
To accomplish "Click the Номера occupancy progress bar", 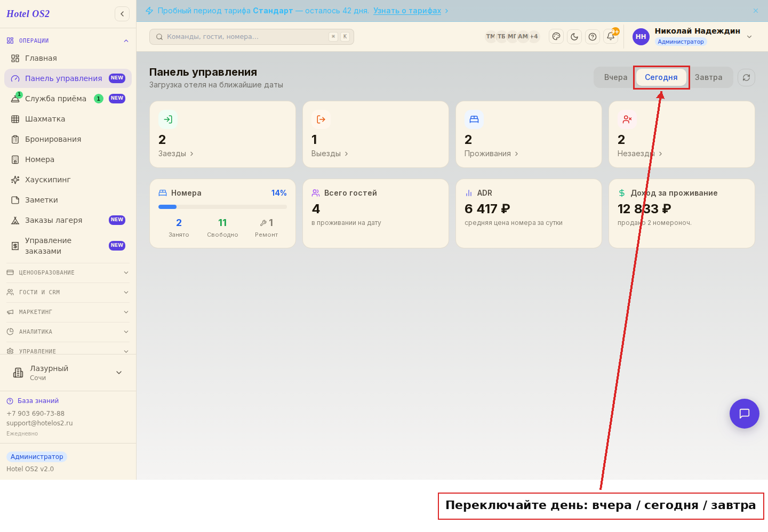I will point(223,207).
